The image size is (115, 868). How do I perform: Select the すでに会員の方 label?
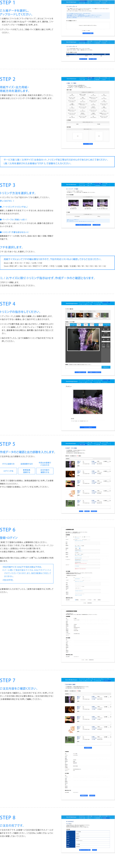coord(8,464)
